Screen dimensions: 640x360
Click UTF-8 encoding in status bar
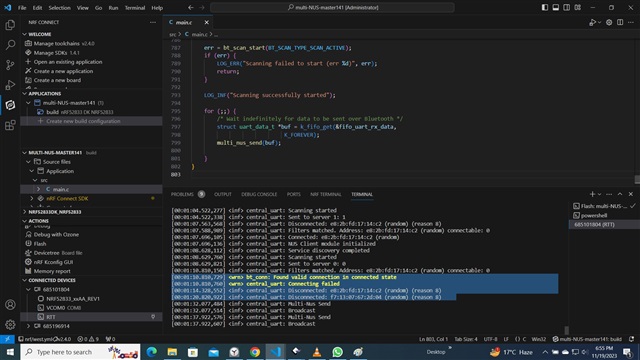(x=490, y=339)
